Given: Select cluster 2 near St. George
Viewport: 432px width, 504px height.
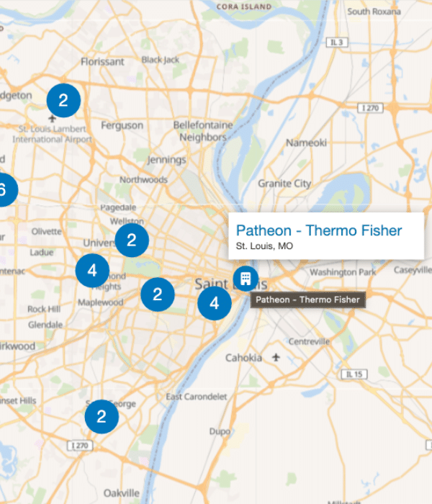Looking at the screenshot, I should point(102,417).
